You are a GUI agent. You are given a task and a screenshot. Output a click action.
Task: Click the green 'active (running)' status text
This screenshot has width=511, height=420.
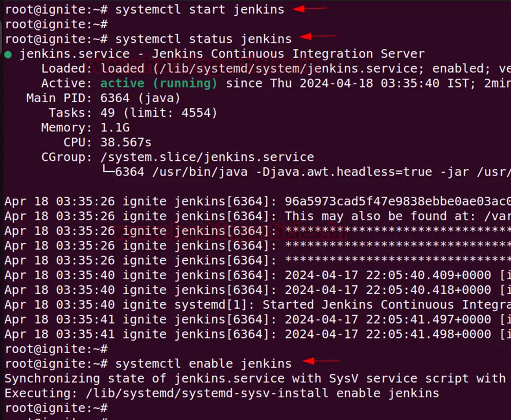click(158, 84)
